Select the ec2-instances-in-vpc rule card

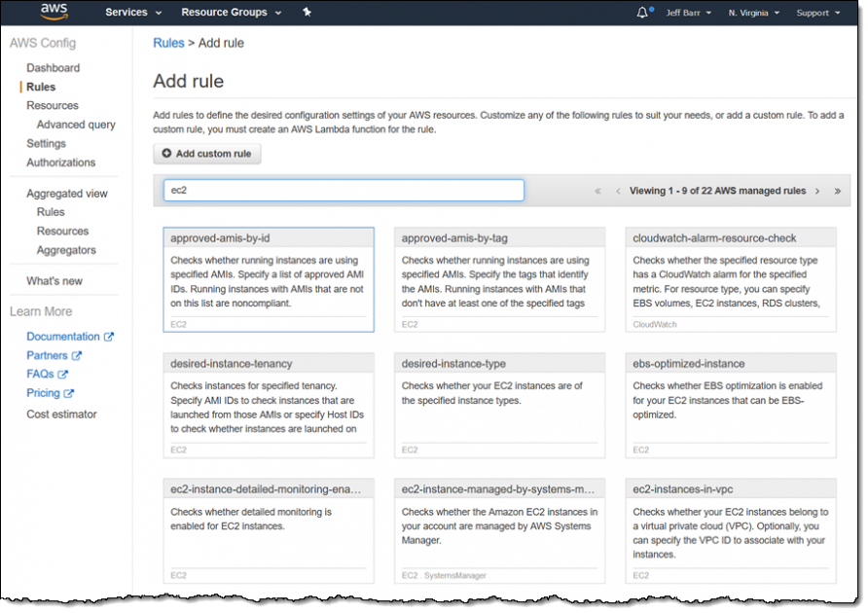point(731,531)
